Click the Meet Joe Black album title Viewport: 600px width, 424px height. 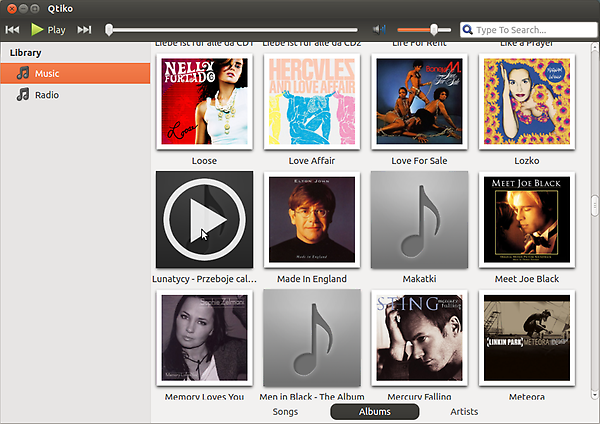[527, 279]
